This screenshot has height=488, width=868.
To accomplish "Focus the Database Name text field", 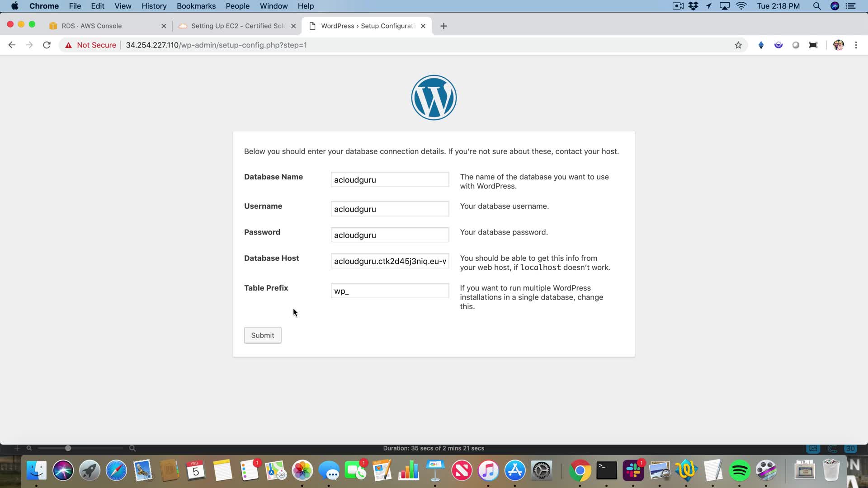I will tap(390, 180).
